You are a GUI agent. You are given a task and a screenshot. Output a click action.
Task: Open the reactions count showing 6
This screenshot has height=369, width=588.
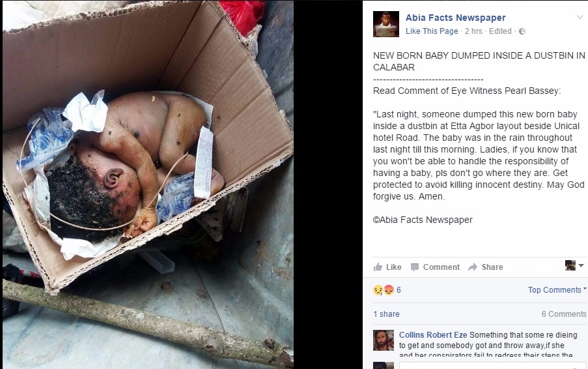tap(399, 290)
